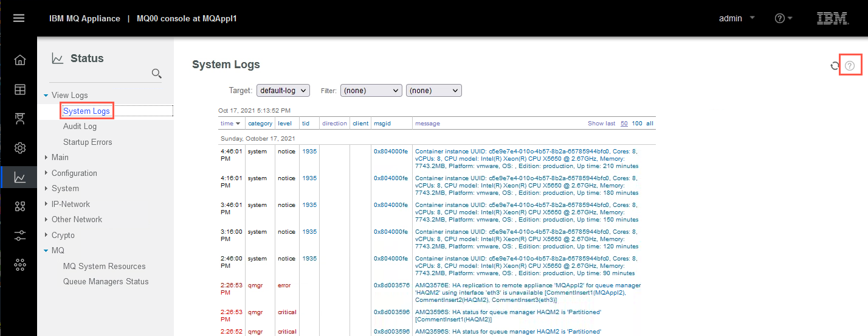The image size is (868, 336).
Task: Select the Status chart sidebar icon
Action: pos(20,178)
